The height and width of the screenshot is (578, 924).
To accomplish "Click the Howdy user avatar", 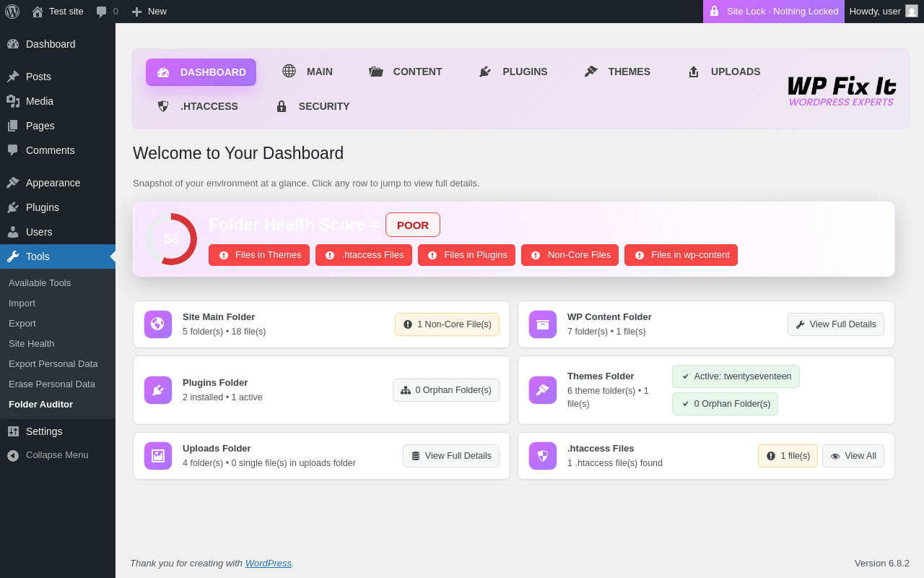I will (912, 11).
